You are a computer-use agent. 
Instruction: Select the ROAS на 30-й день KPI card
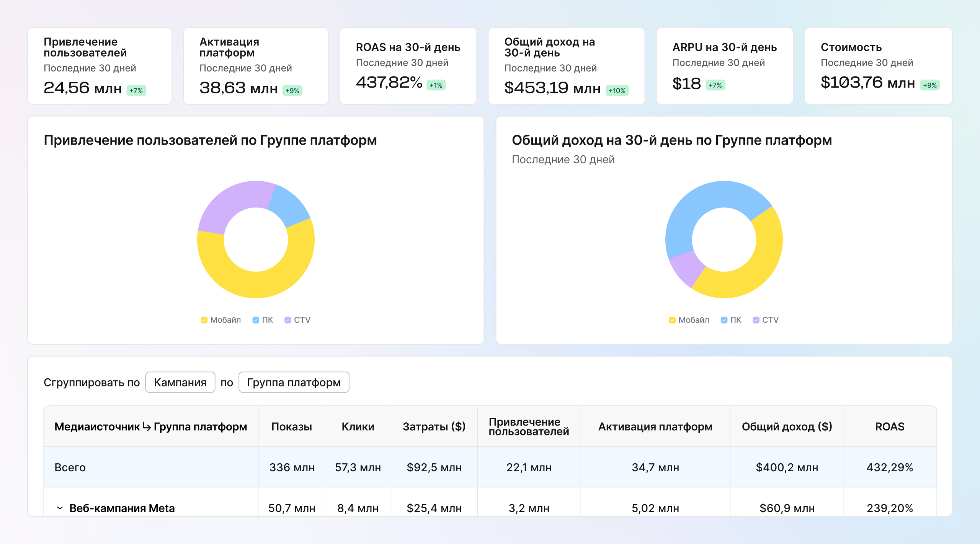[407, 67]
